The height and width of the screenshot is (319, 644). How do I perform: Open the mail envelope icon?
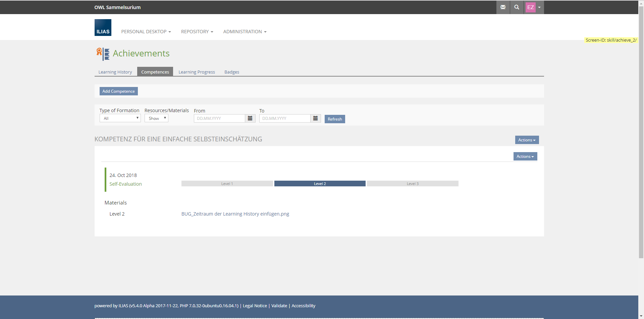[x=503, y=7]
